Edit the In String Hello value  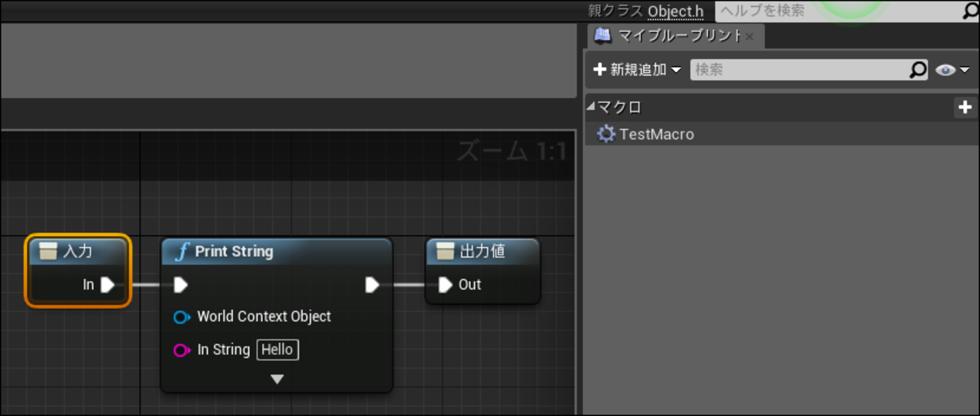[277, 350]
